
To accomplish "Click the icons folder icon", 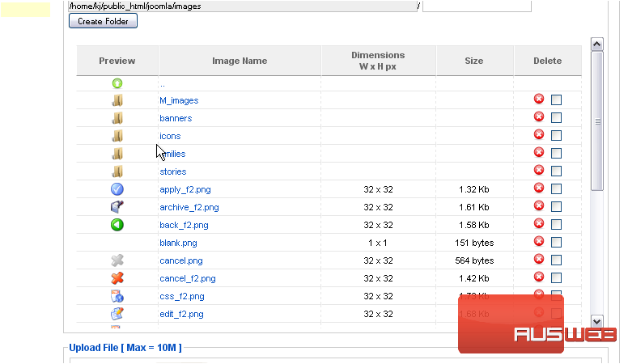I will tap(117, 136).
